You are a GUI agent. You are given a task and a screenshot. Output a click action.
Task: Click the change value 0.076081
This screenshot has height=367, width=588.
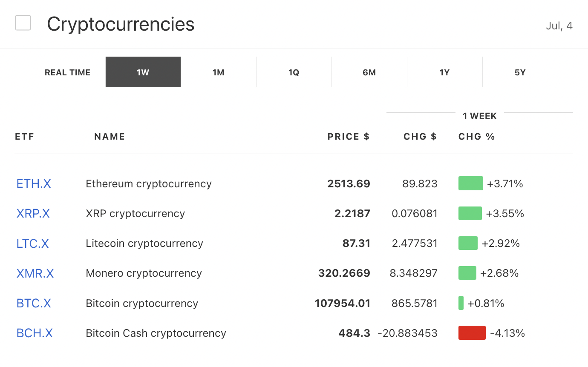click(x=415, y=213)
